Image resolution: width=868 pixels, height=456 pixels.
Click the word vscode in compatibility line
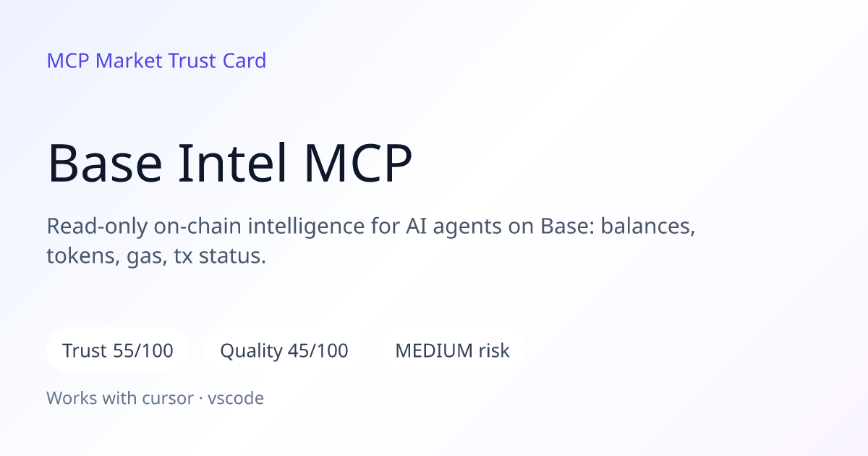pos(236,398)
